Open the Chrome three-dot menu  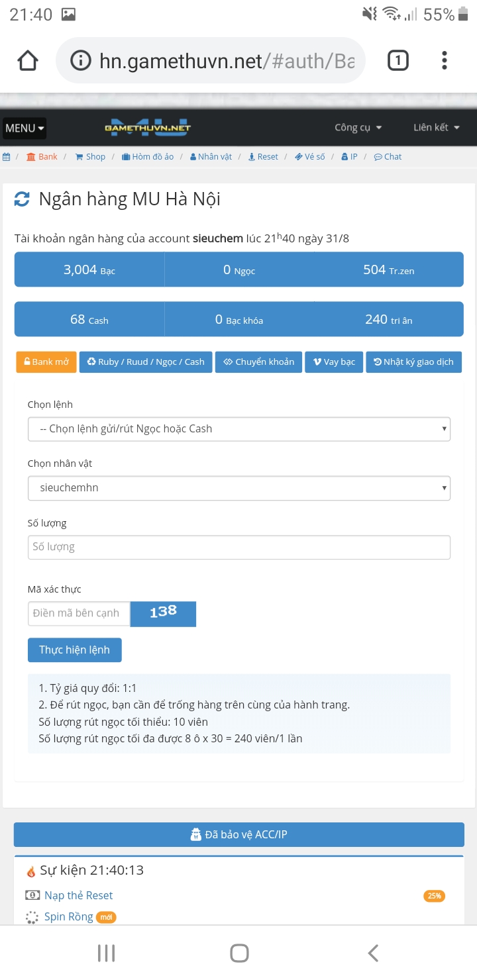445,61
